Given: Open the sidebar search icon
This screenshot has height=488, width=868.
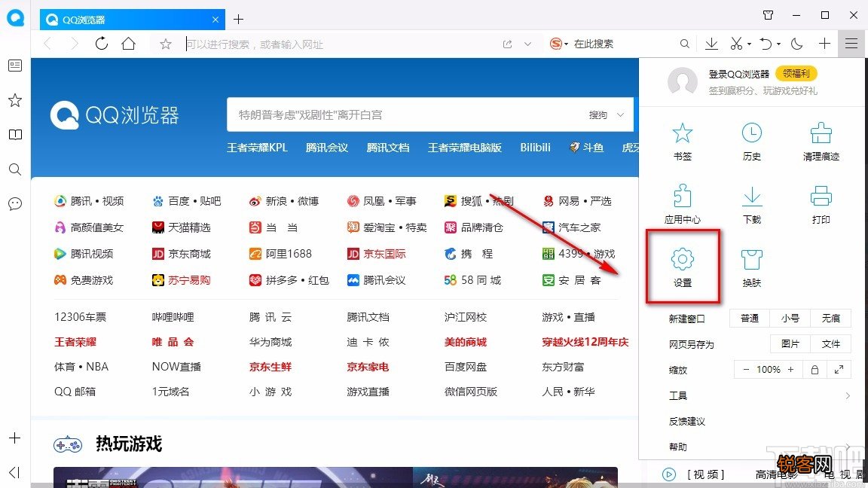Looking at the screenshot, I should [15, 169].
